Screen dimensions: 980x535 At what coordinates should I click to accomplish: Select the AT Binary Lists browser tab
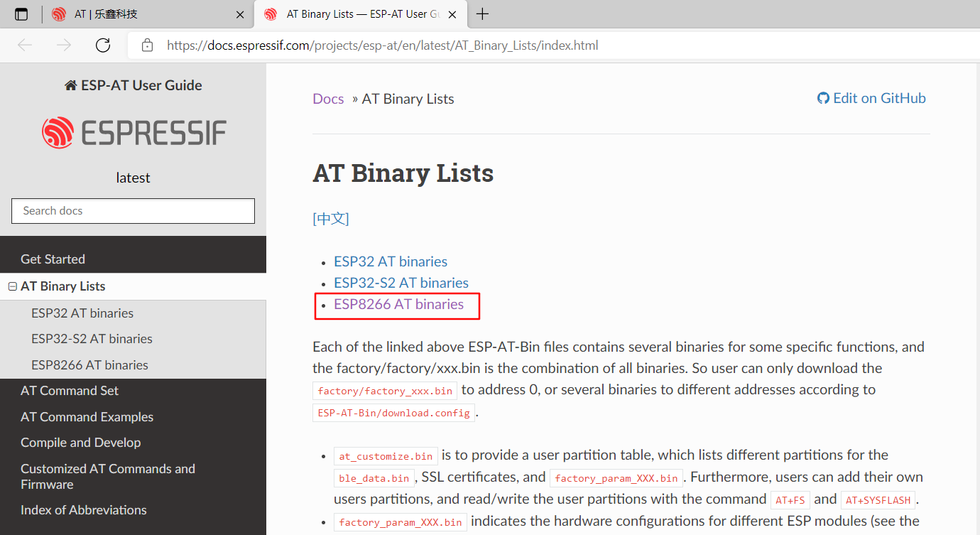[x=359, y=14]
